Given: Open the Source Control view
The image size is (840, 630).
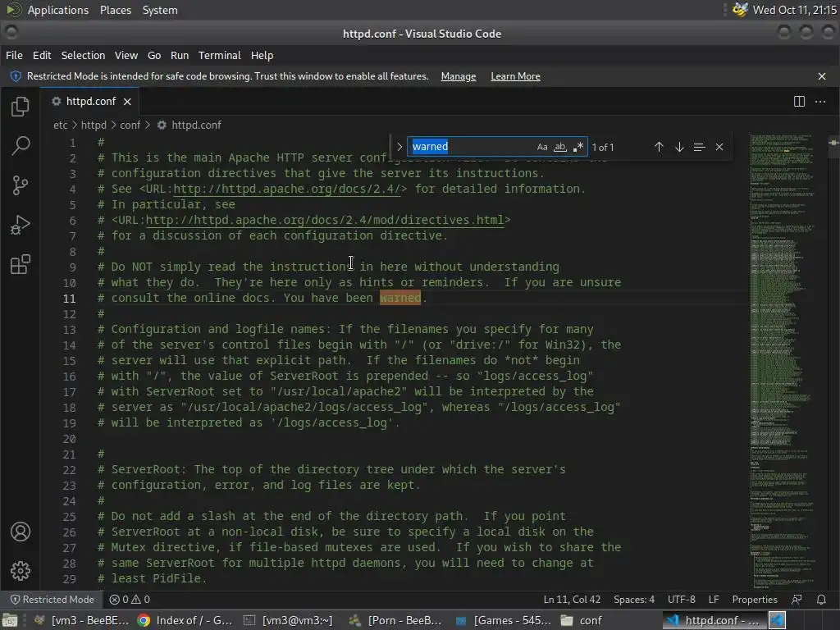Looking at the screenshot, I should [x=21, y=185].
